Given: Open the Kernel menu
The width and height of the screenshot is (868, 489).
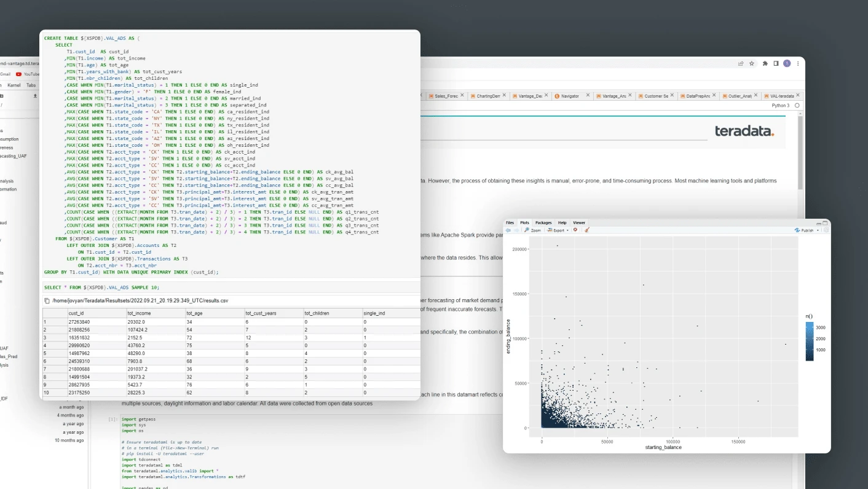Looking at the screenshot, I should pos(14,85).
